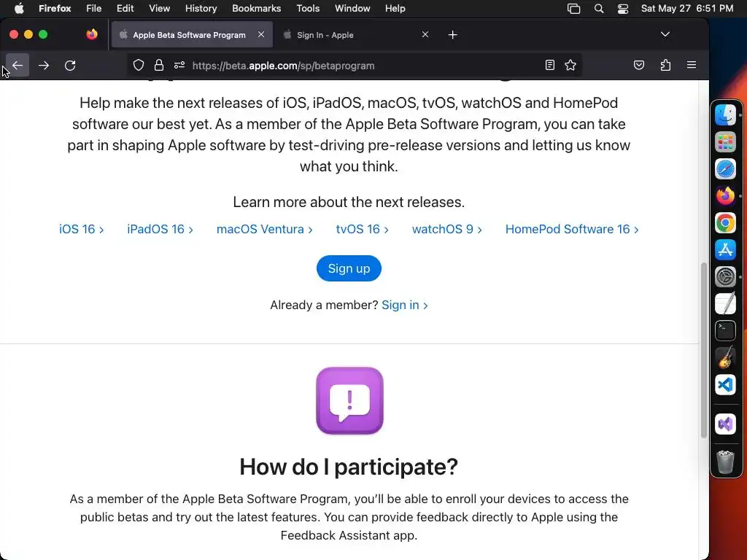747x560 pixels.
Task: Open the History menu
Action: 201,8
